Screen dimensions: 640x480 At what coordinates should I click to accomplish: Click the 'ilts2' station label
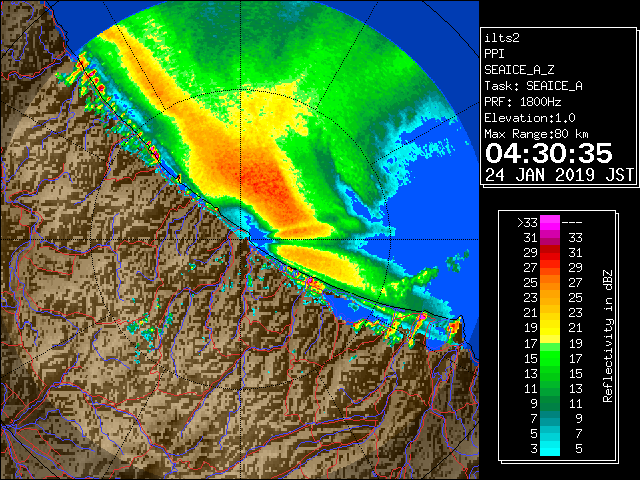[502, 38]
